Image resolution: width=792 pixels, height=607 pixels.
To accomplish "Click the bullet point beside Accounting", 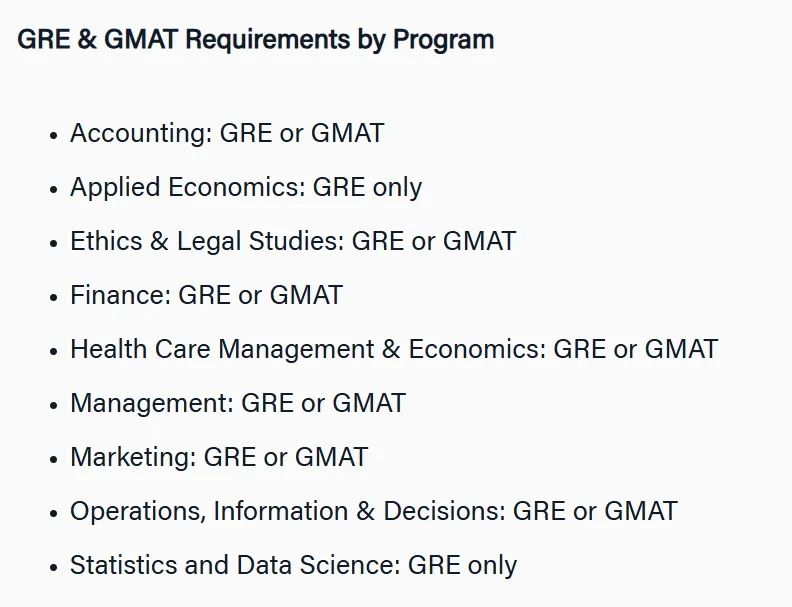I will pyautogui.click(x=54, y=135).
